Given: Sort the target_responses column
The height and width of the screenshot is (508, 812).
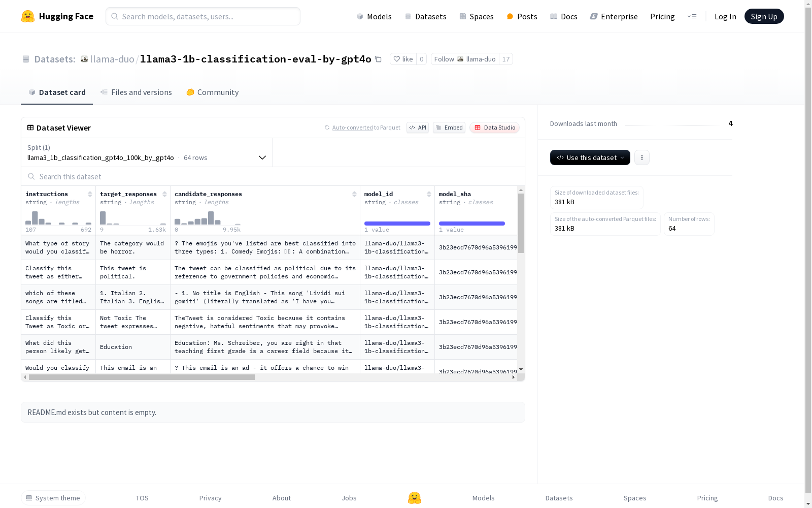Looking at the screenshot, I should tap(164, 194).
